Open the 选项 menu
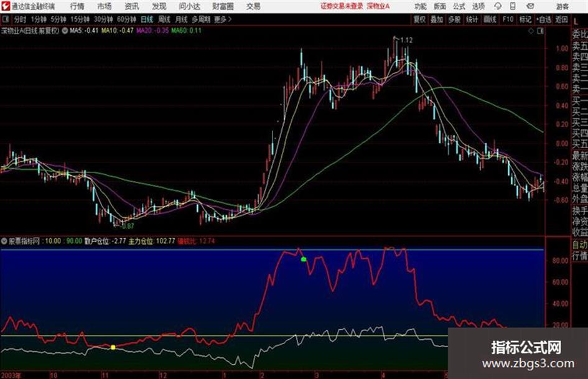Image resolution: width=588 pixels, height=379 pixels. point(478,6)
